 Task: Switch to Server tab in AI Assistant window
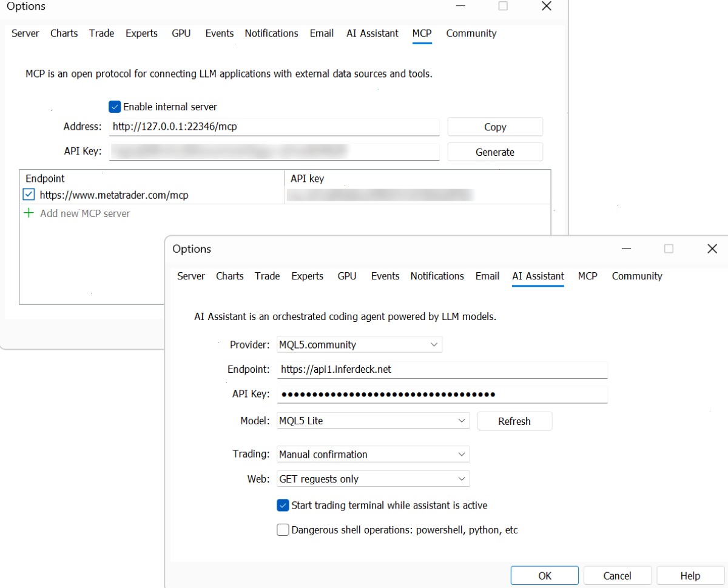click(x=191, y=276)
